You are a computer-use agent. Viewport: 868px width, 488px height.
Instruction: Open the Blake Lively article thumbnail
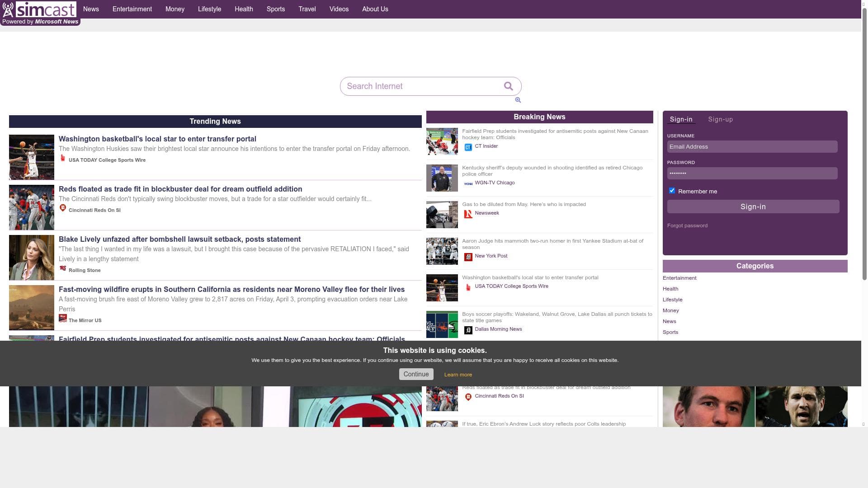(32, 258)
